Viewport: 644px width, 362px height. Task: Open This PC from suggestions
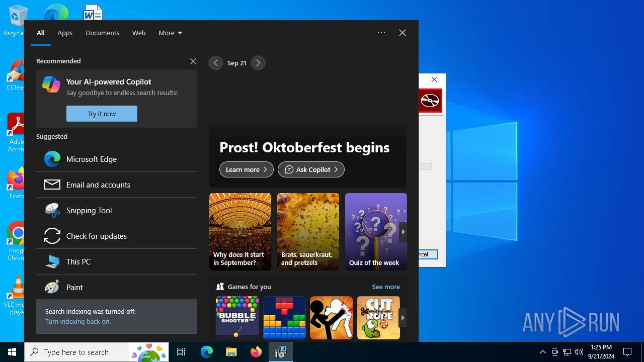point(117,261)
